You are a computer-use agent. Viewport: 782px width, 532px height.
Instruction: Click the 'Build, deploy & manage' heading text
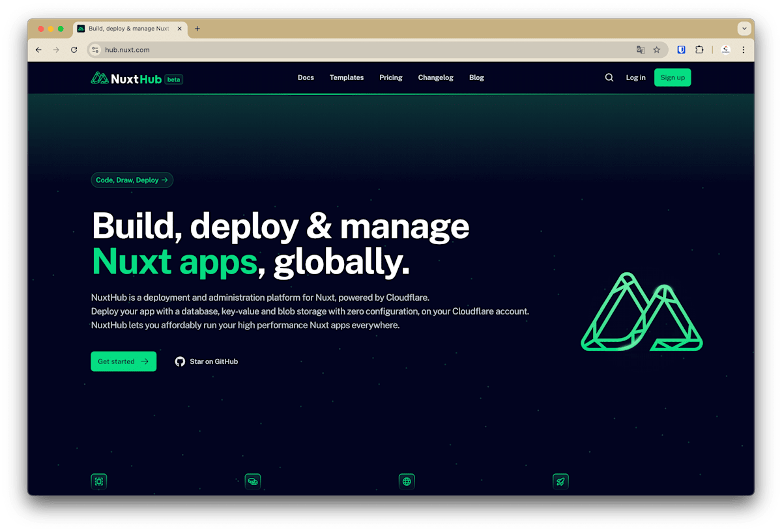280,225
